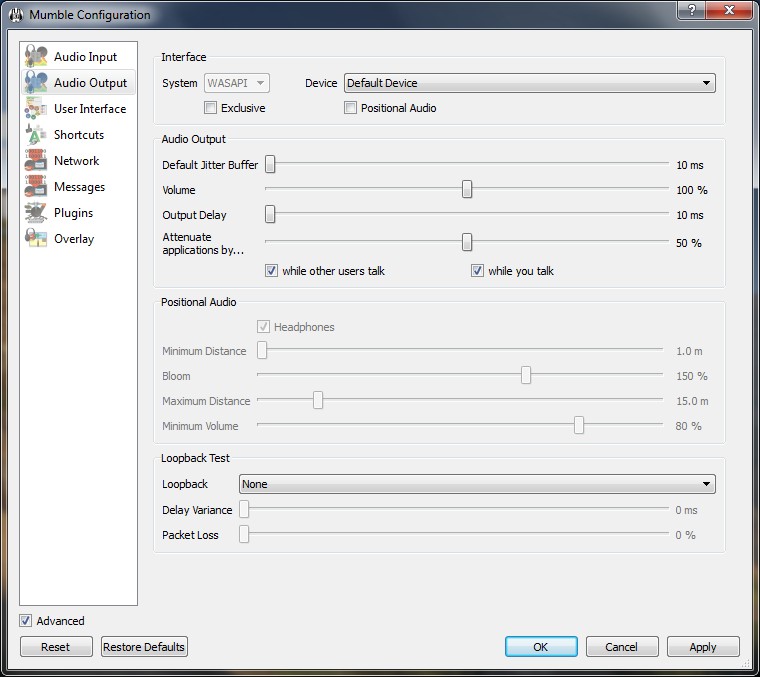This screenshot has width=760, height=677.
Task: Click the '80 %' minimum volume value
Action: [688, 426]
